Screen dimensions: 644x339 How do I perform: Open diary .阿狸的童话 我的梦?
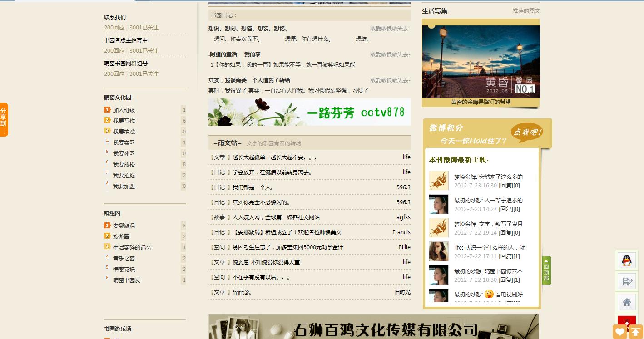[x=235, y=54]
